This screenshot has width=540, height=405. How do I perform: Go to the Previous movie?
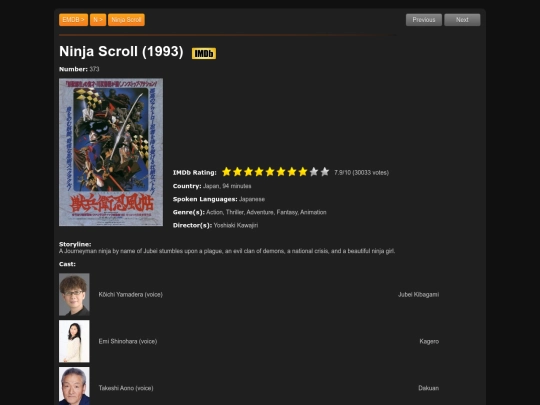click(x=424, y=20)
